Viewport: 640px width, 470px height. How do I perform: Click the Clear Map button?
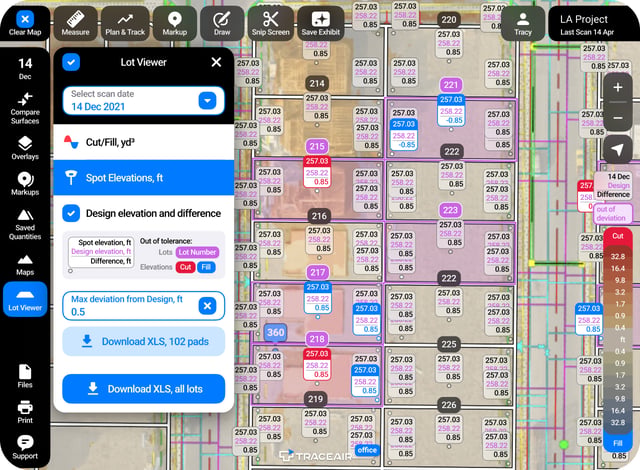[x=25, y=24]
